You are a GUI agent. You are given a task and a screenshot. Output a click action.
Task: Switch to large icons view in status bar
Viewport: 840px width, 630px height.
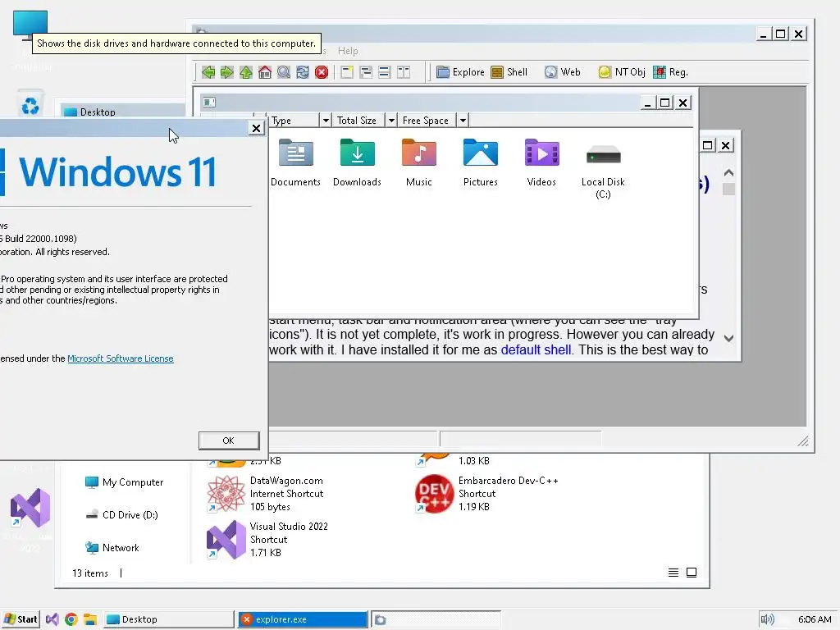point(692,573)
